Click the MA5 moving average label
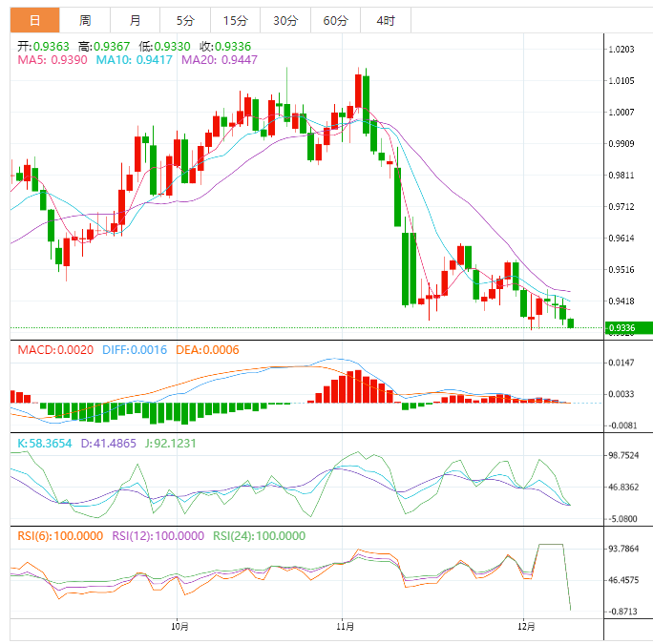Viewport: 653px width, 644px height. [52, 60]
